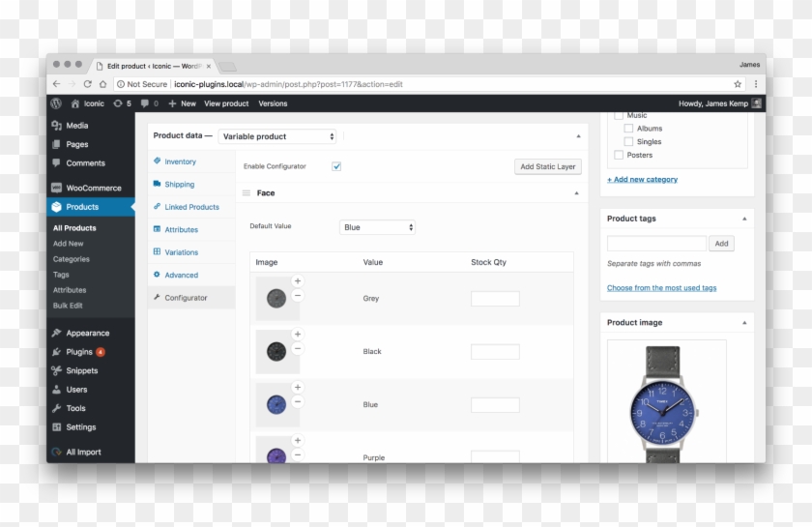
Task: Collapse the Product image panel
Action: click(744, 323)
